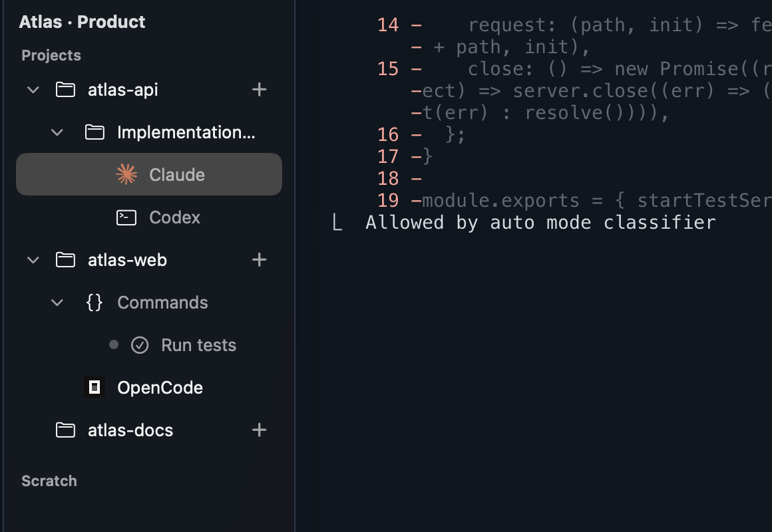
Task: Click the Codex terminal icon
Action: pos(126,217)
